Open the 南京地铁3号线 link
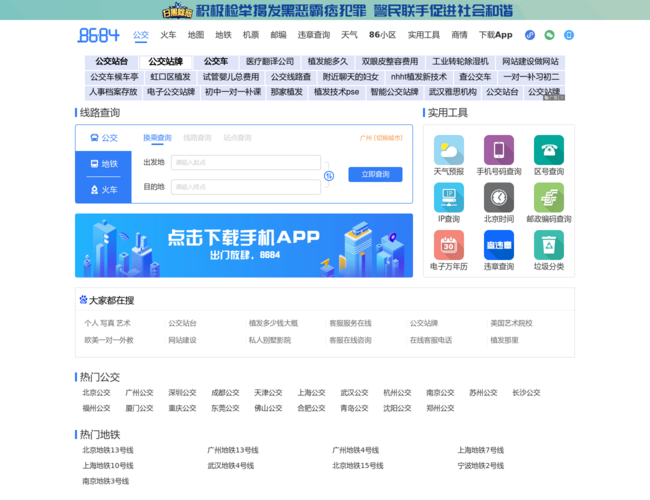 (105, 481)
